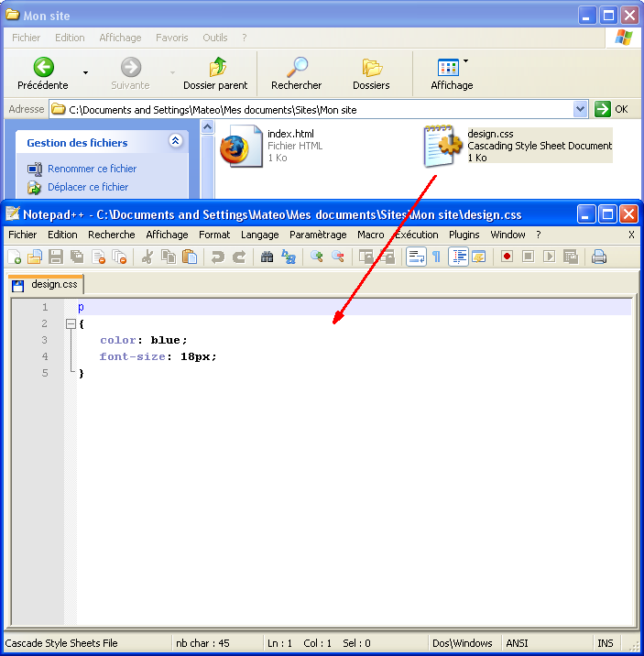Click the ANSI encoding status bar entry
The width and height of the screenshot is (644, 656).
[x=517, y=643]
